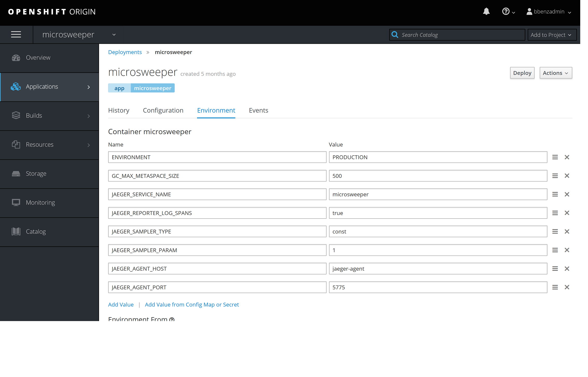Click the Search Catalog input field

461,35
